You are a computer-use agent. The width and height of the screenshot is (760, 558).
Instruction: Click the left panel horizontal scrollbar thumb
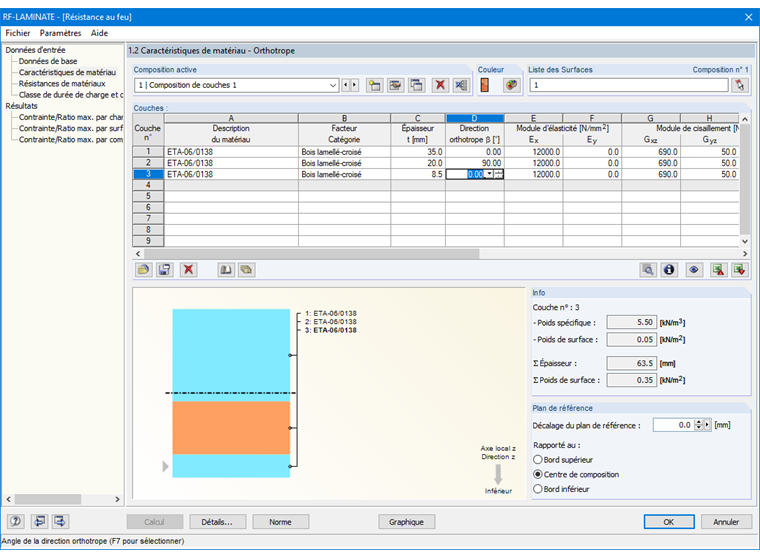tap(48, 499)
